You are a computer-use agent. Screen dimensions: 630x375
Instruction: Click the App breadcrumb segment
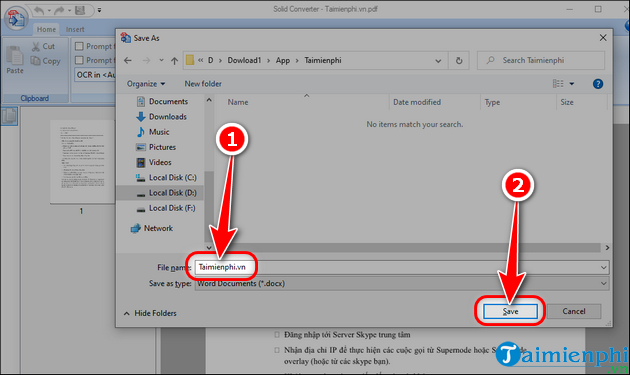click(x=283, y=60)
